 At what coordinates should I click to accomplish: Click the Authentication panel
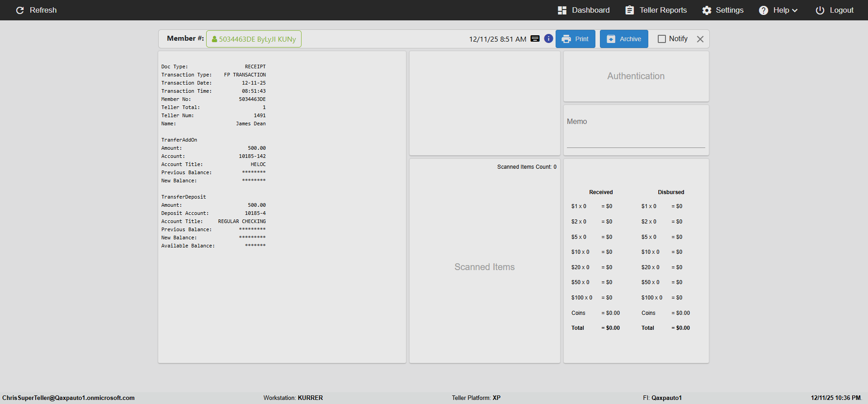click(x=636, y=76)
